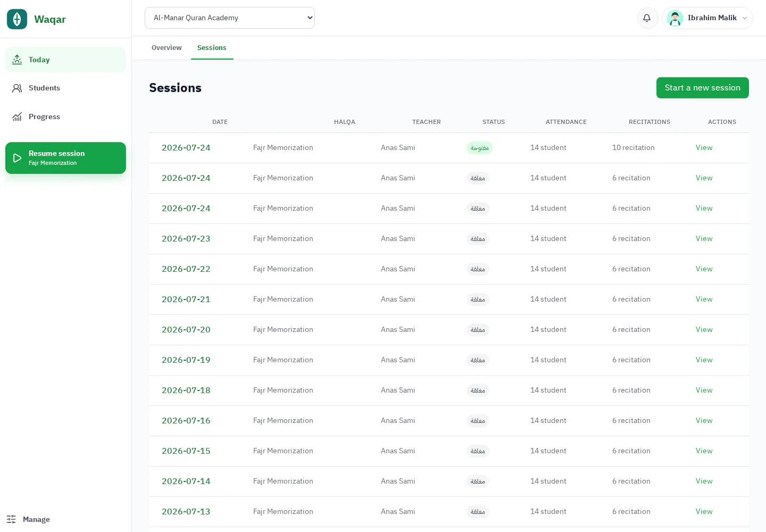Image resolution: width=766 pixels, height=532 pixels.
Task: Click the Resume session play icon
Action: (17, 158)
